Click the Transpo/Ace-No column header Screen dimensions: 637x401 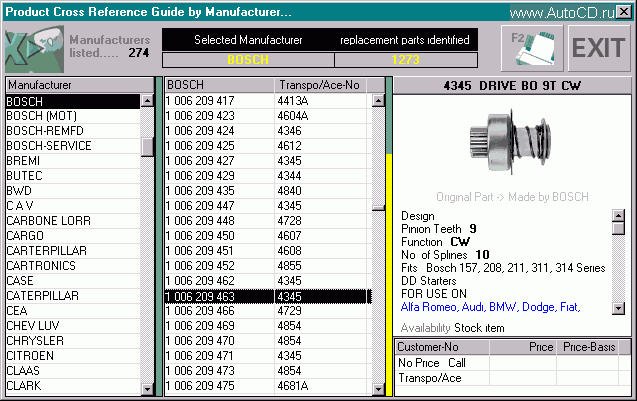click(320, 85)
